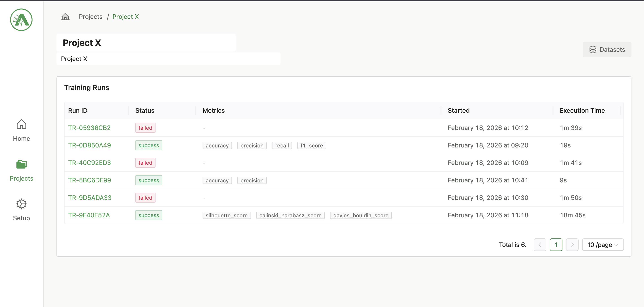Screen dimensions: 644x307
Task: Open Setup via the gear icon
Action: click(21, 204)
